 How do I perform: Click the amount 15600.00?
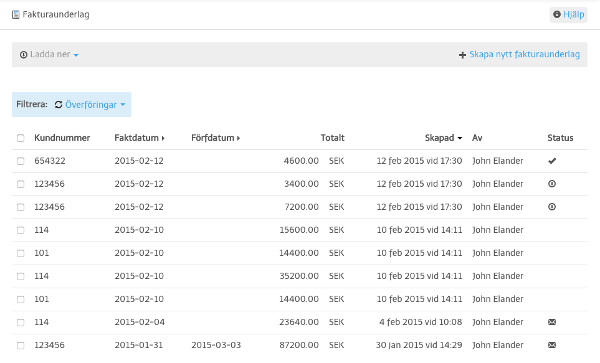299,230
